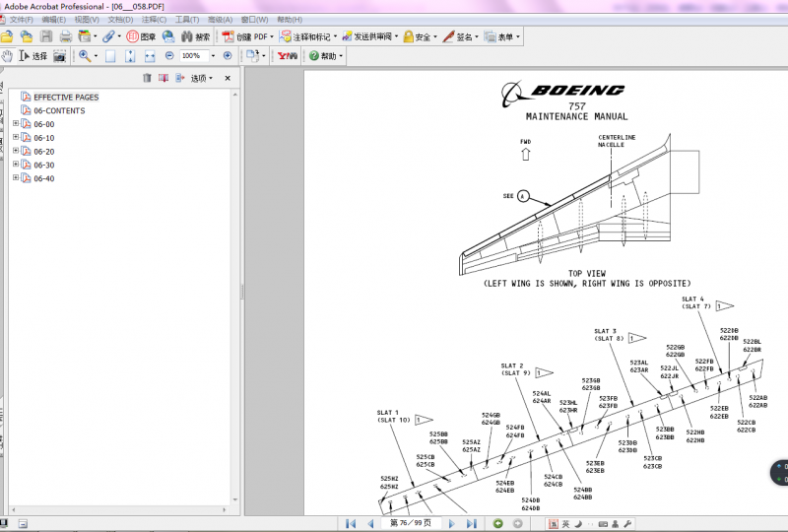Toggle the IME soft keyboard icon
788x532 pixels.
pyautogui.click(x=603, y=524)
